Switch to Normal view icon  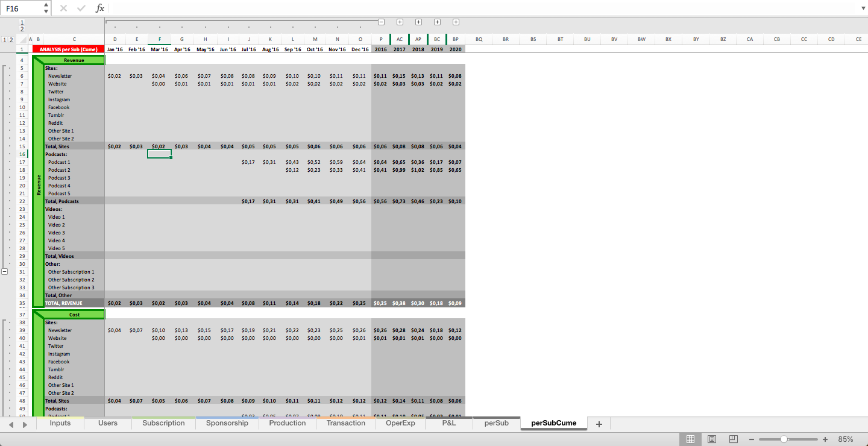click(691, 439)
